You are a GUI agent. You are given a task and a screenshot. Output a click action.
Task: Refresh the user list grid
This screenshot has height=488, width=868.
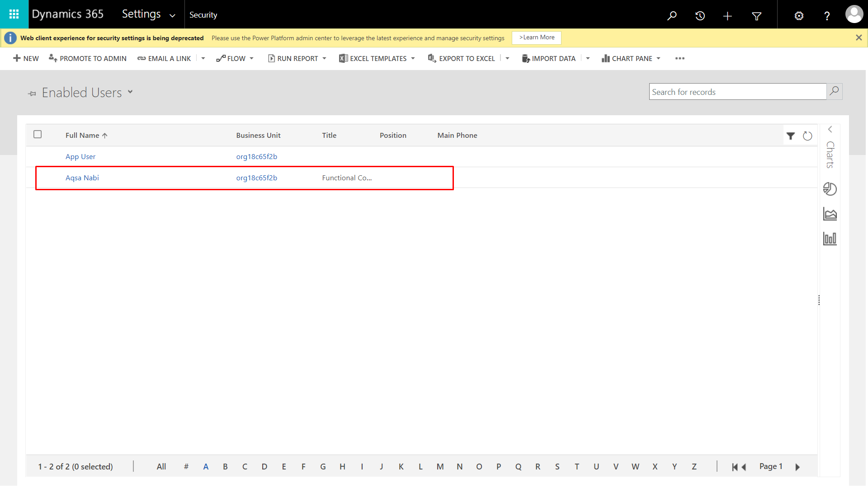pyautogui.click(x=807, y=136)
